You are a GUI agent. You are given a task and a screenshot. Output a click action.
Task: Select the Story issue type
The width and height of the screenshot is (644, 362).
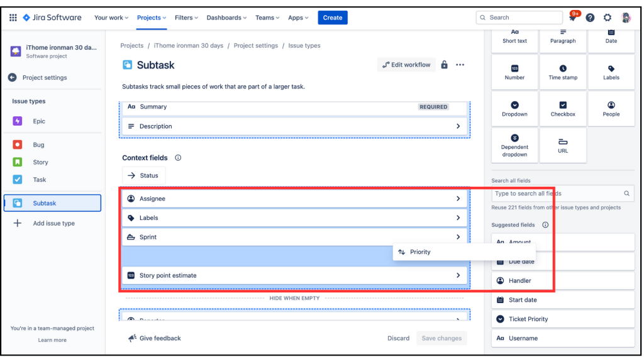(x=53, y=162)
